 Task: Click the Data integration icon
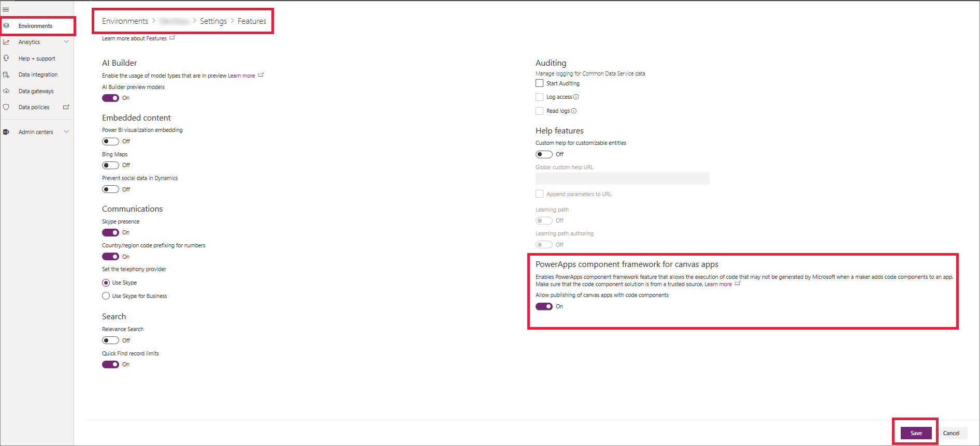(6, 75)
